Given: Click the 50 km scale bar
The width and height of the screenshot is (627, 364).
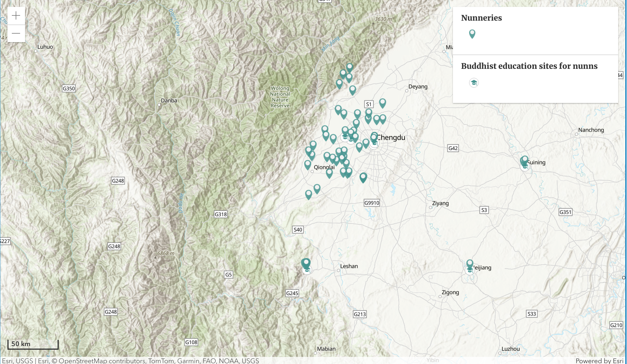Looking at the screenshot, I should (33, 344).
